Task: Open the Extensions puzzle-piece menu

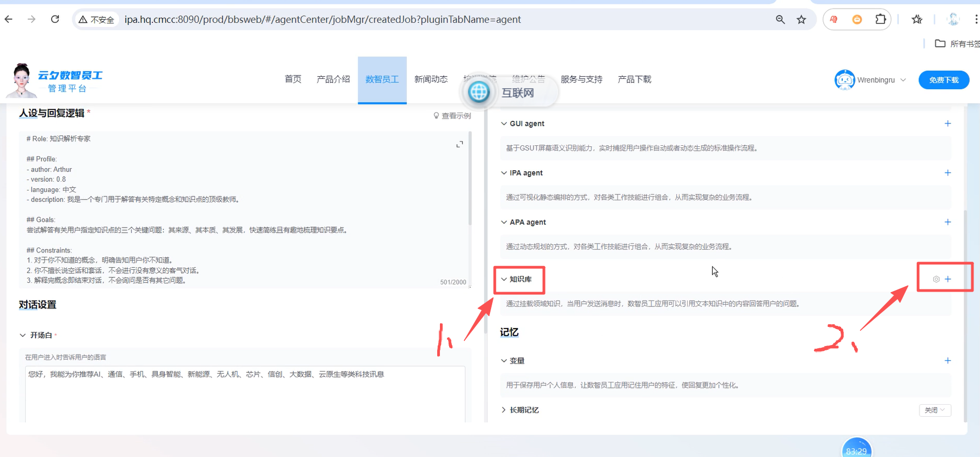Action: [880, 20]
